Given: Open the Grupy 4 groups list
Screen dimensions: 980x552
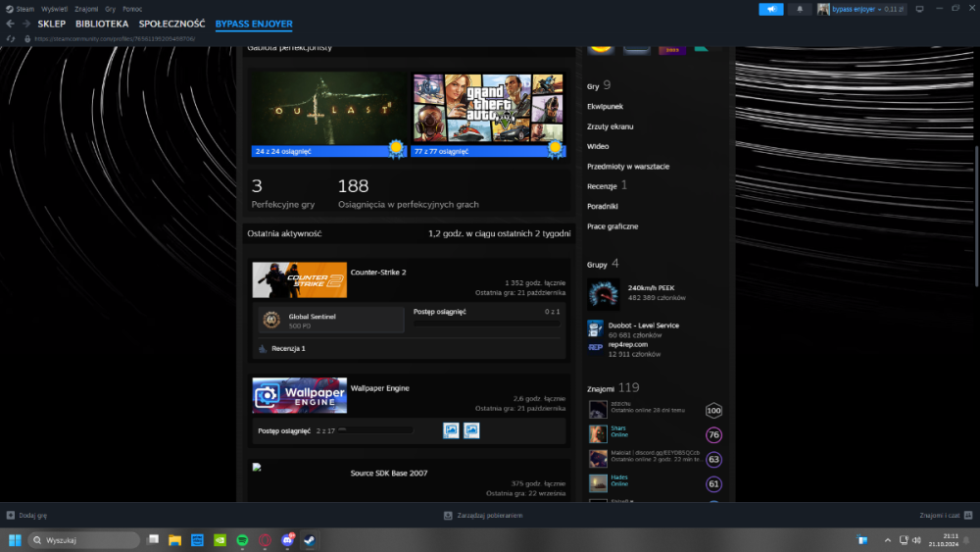Looking at the screenshot, I should (603, 264).
